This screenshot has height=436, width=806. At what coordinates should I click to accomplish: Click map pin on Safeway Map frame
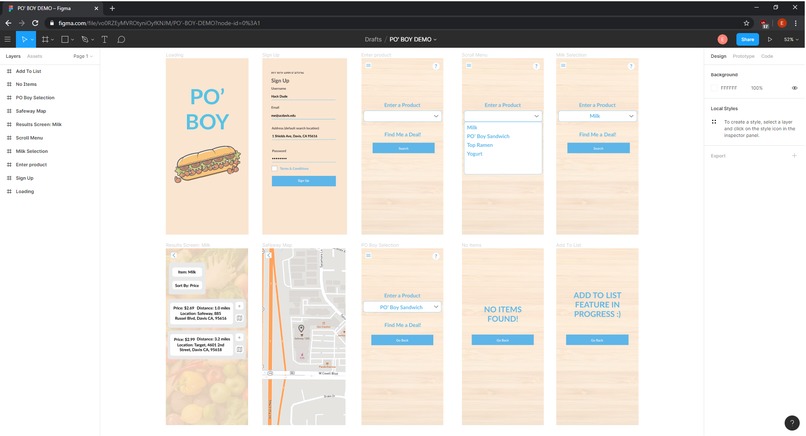pos(301,329)
